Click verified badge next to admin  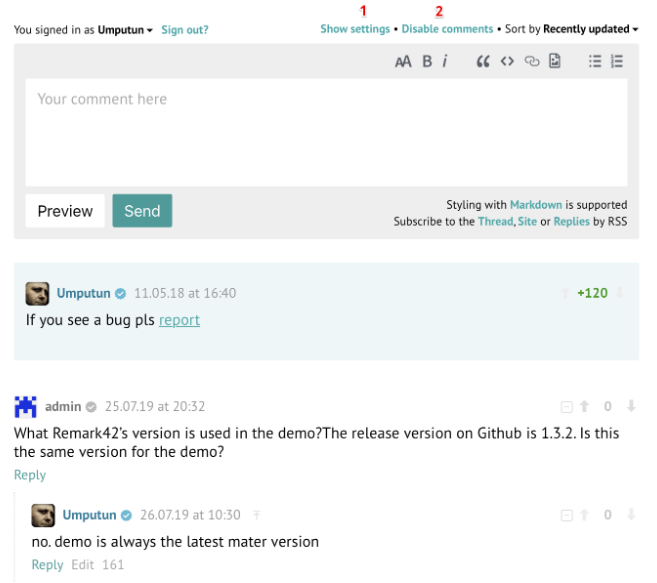click(x=91, y=407)
